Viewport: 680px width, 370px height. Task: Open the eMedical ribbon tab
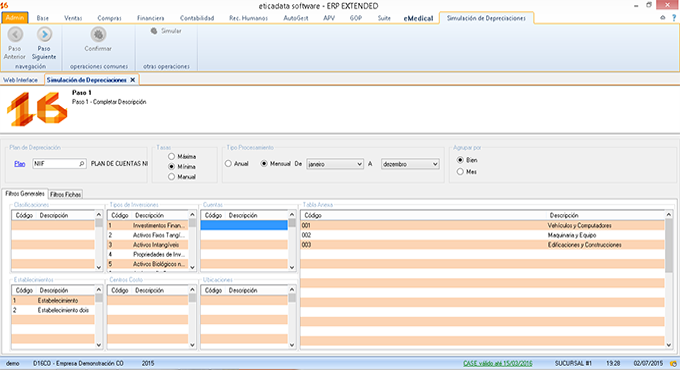pyautogui.click(x=418, y=18)
